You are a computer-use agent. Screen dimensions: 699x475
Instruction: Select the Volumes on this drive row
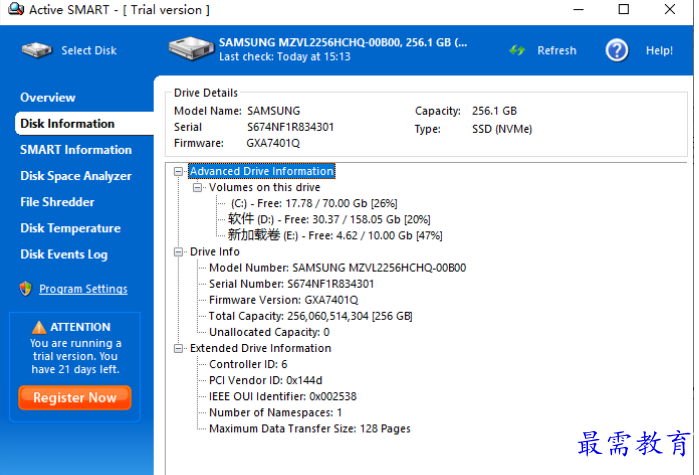264,188
